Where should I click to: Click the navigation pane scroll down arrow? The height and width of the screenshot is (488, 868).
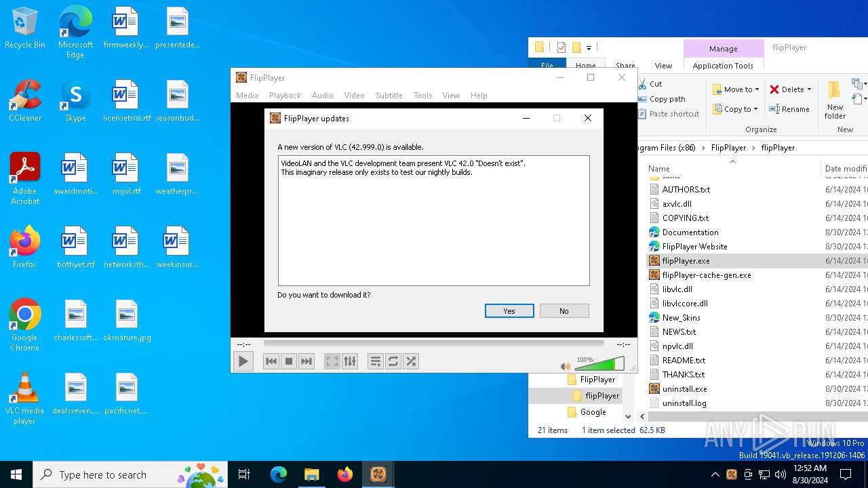pyautogui.click(x=628, y=417)
